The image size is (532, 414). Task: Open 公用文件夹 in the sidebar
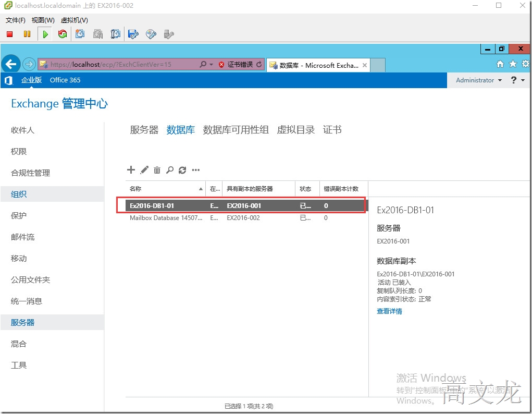tap(31, 280)
